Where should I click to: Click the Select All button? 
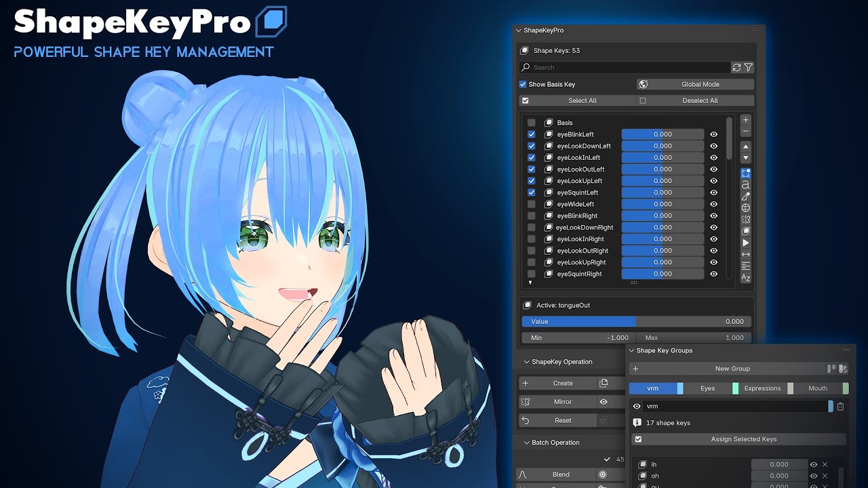(578, 101)
